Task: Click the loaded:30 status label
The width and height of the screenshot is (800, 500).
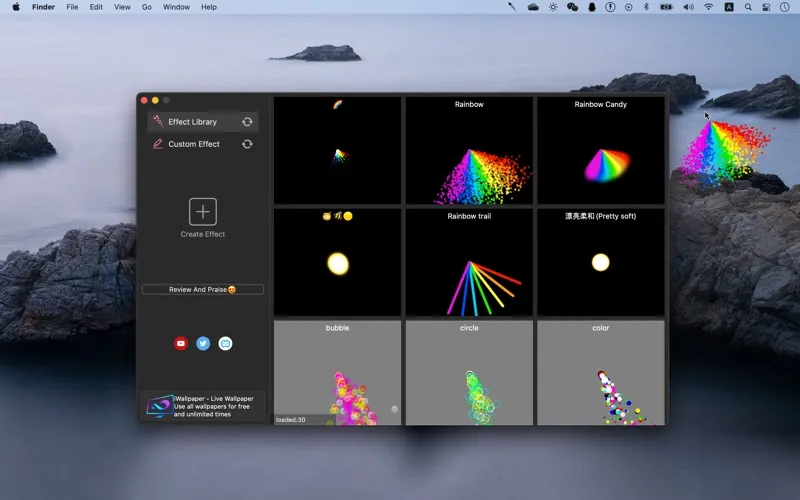Action: coord(291,420)
